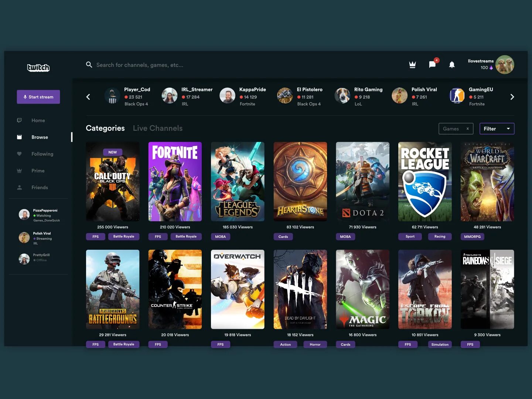
Task: Open GamingEU channel avatar
Action: coord(457,96)
